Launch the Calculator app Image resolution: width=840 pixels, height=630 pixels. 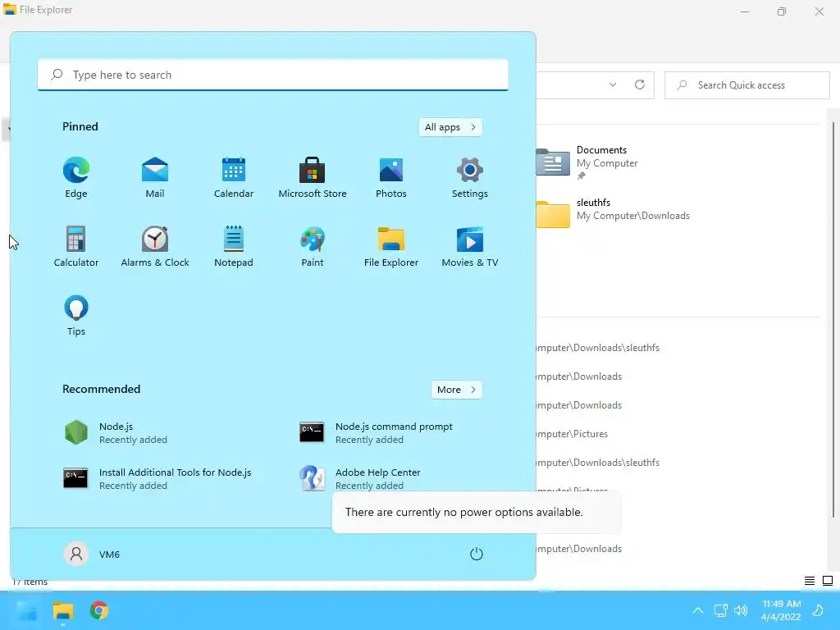76,246
